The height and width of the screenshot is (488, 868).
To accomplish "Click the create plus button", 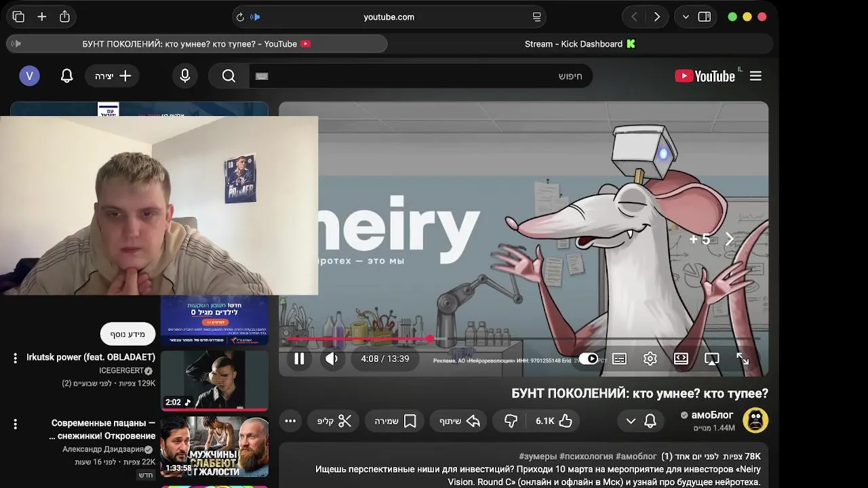I will click(112, 76).
